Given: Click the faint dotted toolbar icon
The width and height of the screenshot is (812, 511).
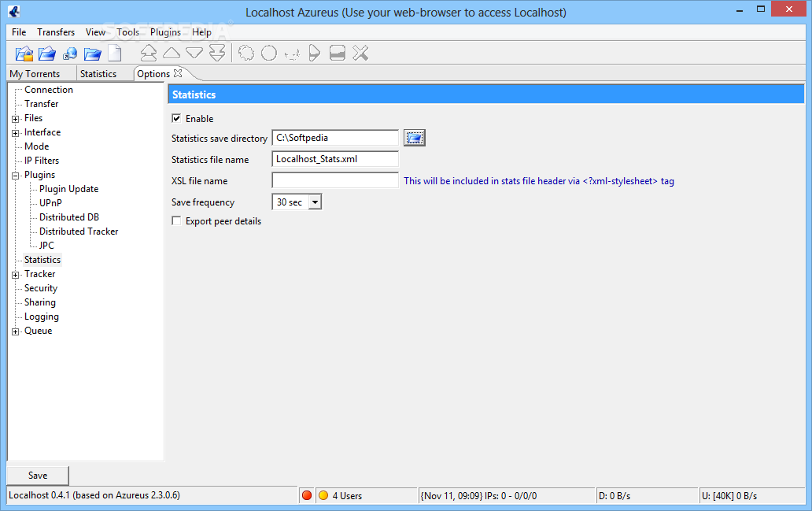Looking at the screenshot, I should pyautogui.click(x=292, y=54).
